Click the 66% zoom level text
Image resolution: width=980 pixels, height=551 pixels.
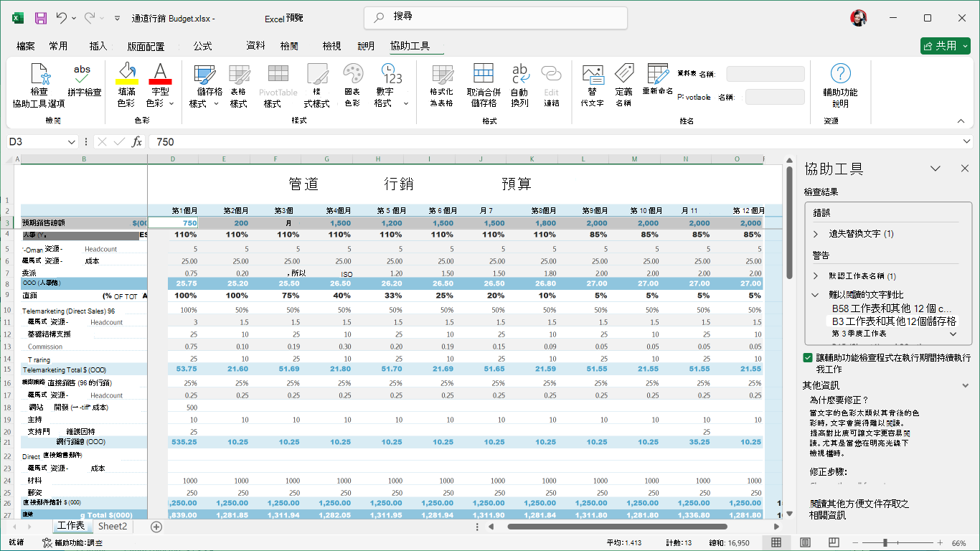click(x=958, y=543)
